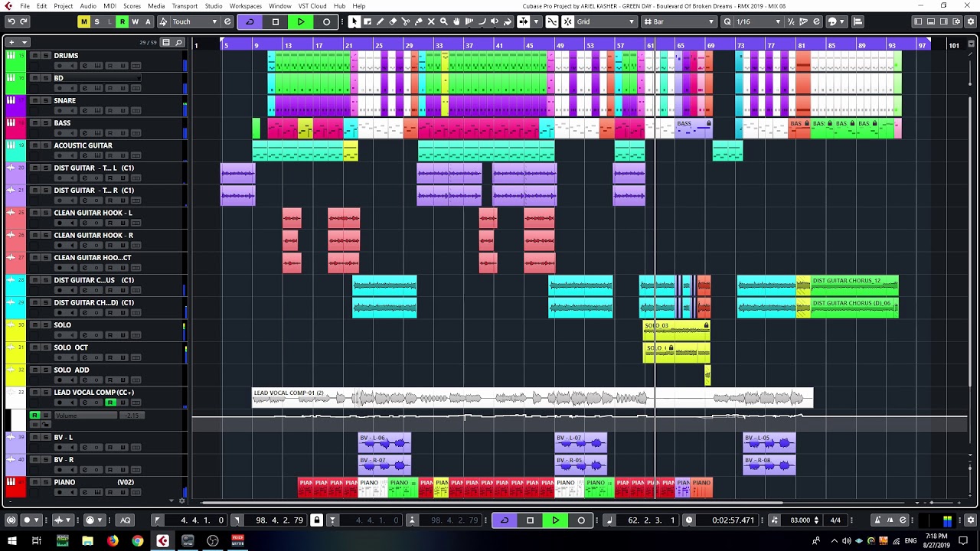Click Stop in the top transport
980x551 pixels.
tap(276, 21)
